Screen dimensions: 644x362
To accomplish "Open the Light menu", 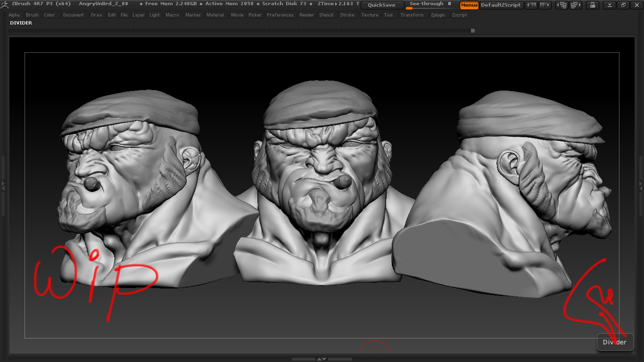I will (155, 15).
